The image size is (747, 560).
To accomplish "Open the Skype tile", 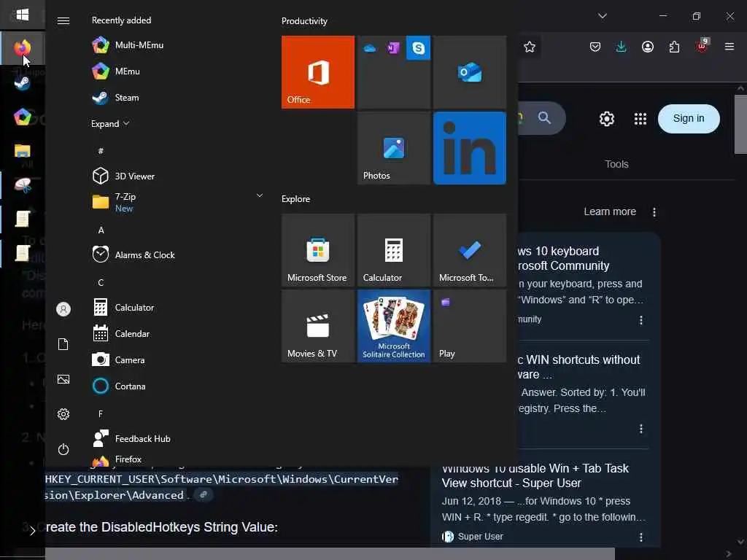I will (x=418, y=47).
